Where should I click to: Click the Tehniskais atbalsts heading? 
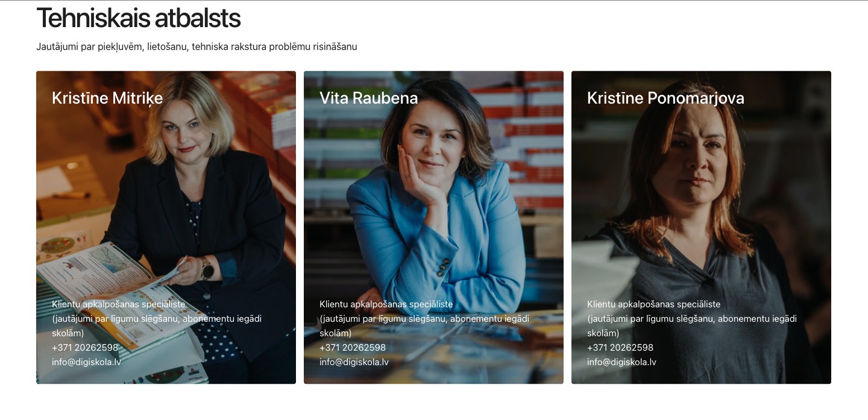click(139, 19)
